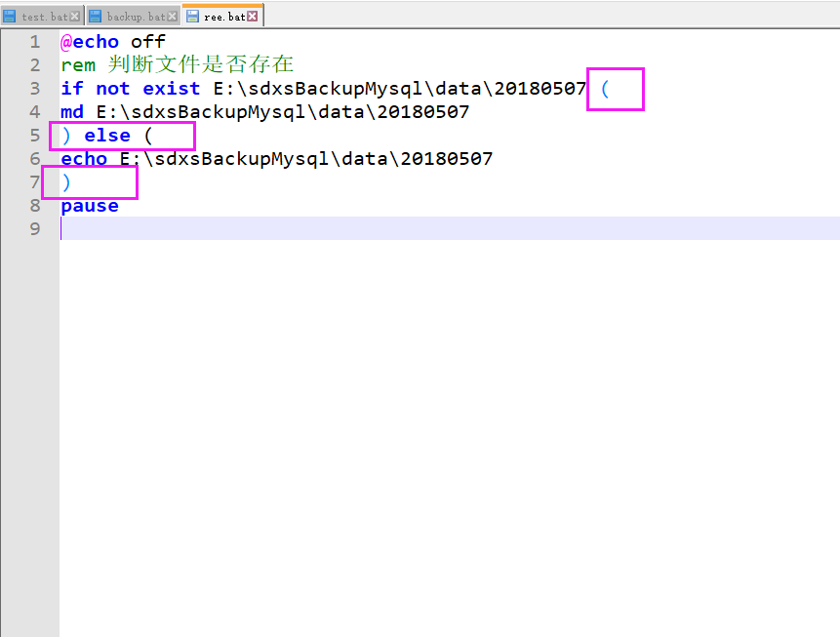Click the 'if' keyword on line 3
Viewport: 840px width, 637px height.
click(x=72, y=89)
